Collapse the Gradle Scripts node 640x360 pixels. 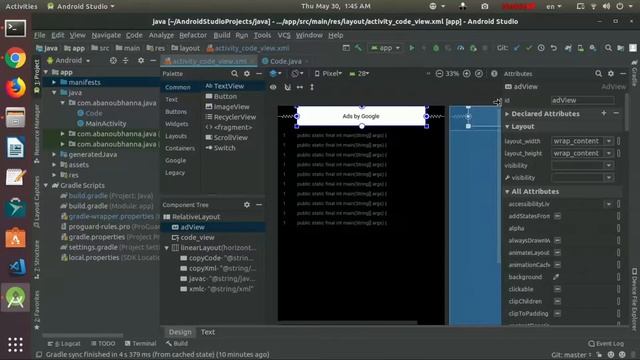[x=46, y=185]
